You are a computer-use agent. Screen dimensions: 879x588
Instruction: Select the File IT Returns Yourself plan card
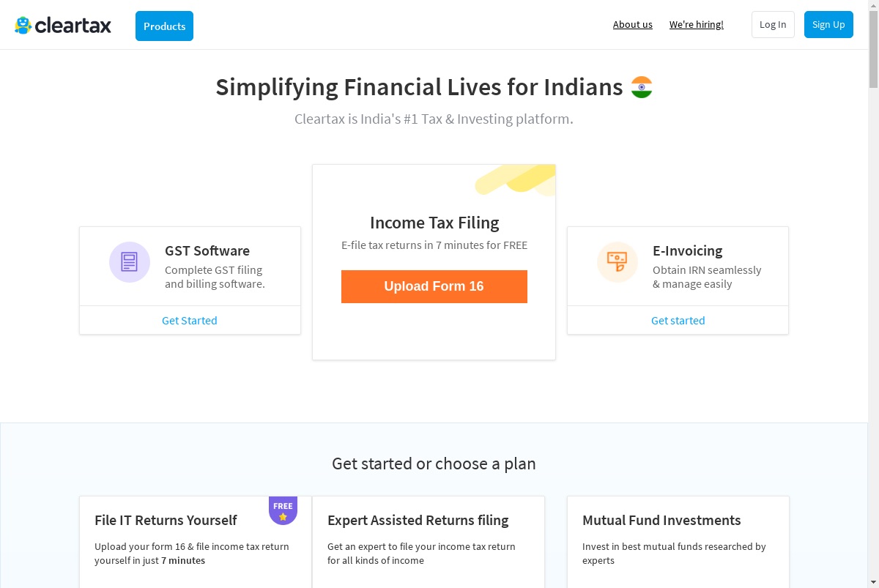(196, 542)
